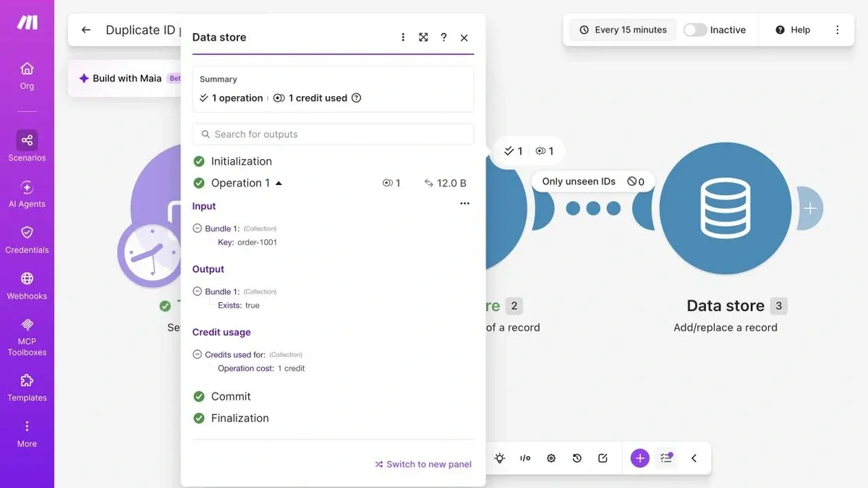The width and height of the screenshot is (868, 488).
Task: Open MCP Toolboxes
Action: [27, 337]
